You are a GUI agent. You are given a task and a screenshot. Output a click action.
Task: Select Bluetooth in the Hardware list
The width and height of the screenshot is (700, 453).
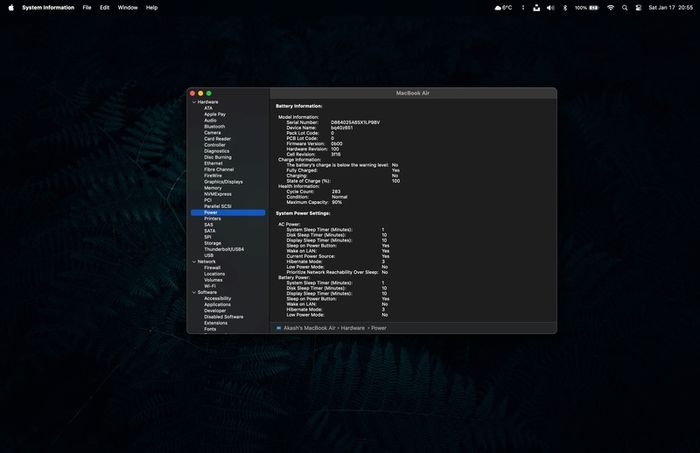pyautogui.click(x=215, y=126)
